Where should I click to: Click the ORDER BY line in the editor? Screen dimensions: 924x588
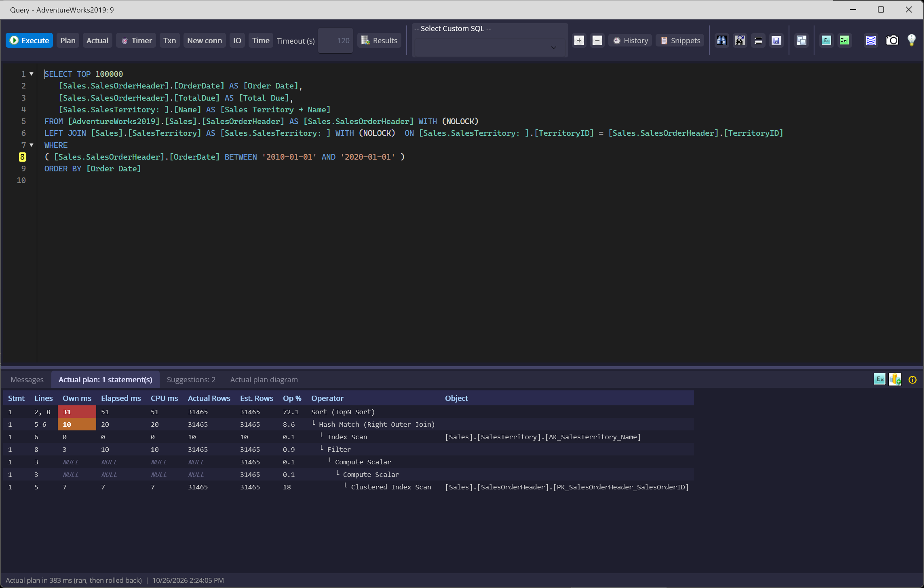93,169
